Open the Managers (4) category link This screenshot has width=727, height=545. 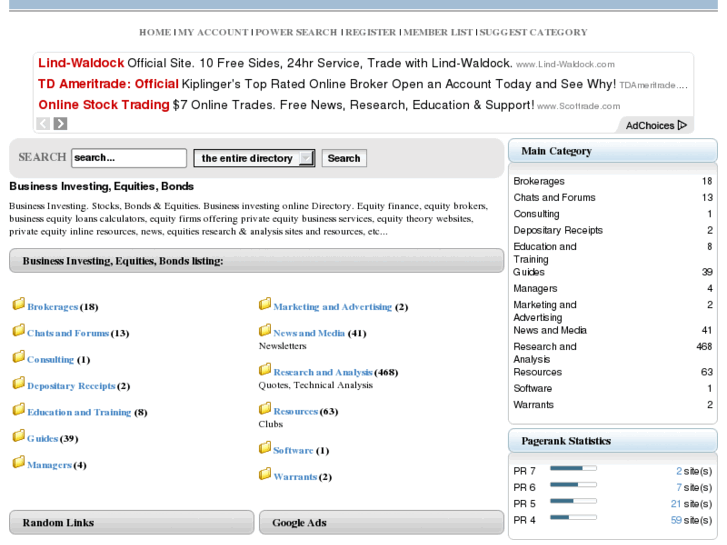[49, 465]
